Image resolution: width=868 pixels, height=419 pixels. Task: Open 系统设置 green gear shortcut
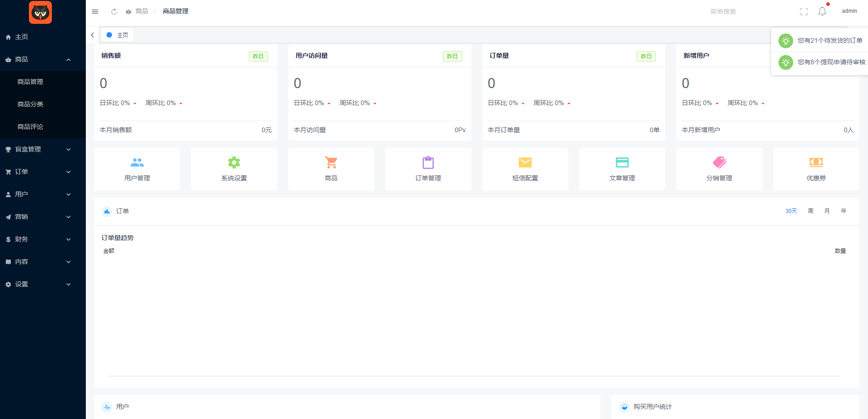(234, 169)
